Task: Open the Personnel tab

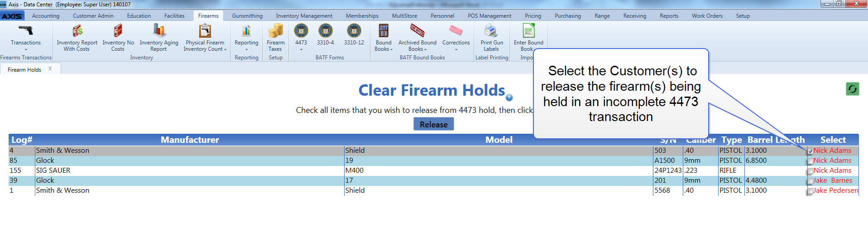Action: tap(442, 16)
